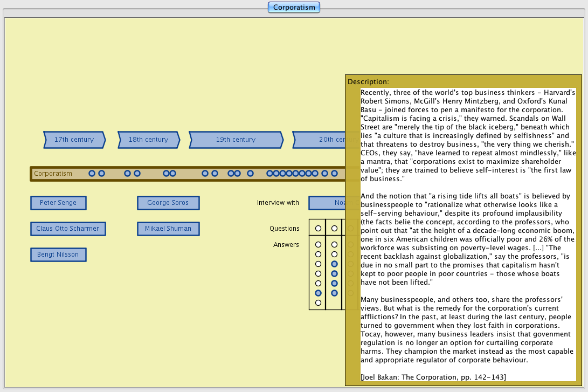Choose the Mikael Shuman button
Viewport: 588px width, 392px height.
168,229
